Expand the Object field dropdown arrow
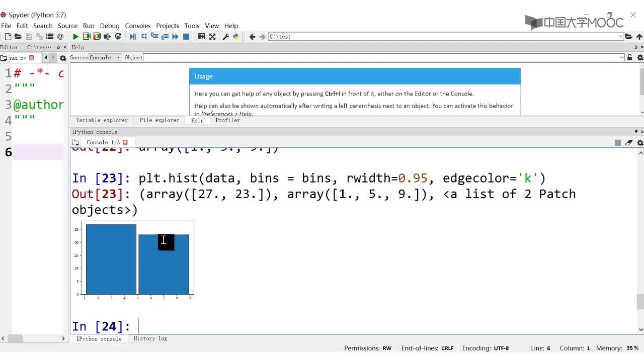The height and width of the screenshot is (362, 644). [x=621, y=57]
